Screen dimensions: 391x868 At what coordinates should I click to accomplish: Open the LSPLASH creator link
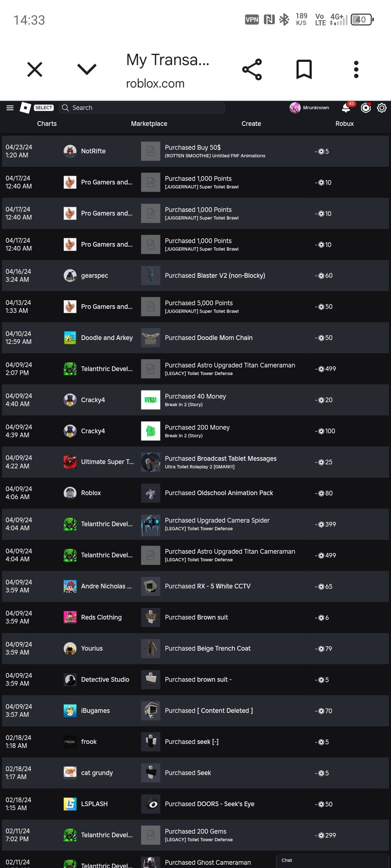pos(94,804)
